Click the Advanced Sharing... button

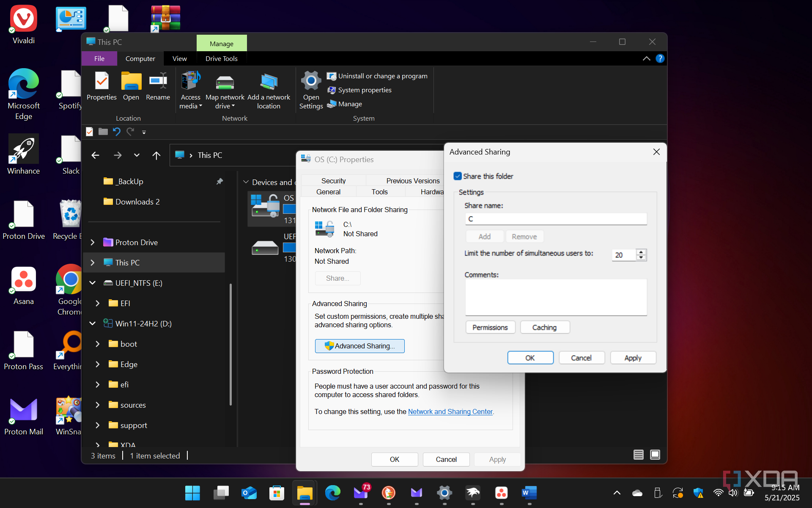coord(359,346)
